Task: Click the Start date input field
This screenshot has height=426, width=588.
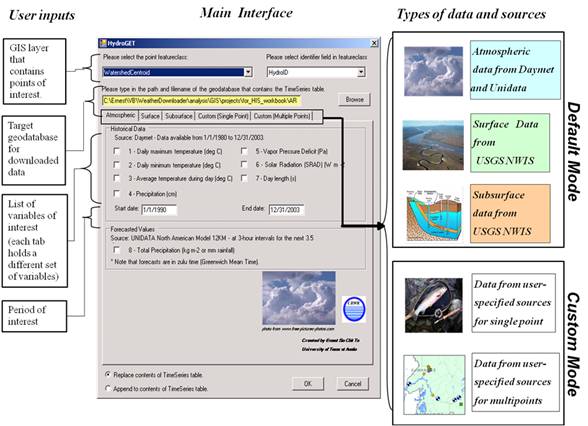Action: (159, 210)
